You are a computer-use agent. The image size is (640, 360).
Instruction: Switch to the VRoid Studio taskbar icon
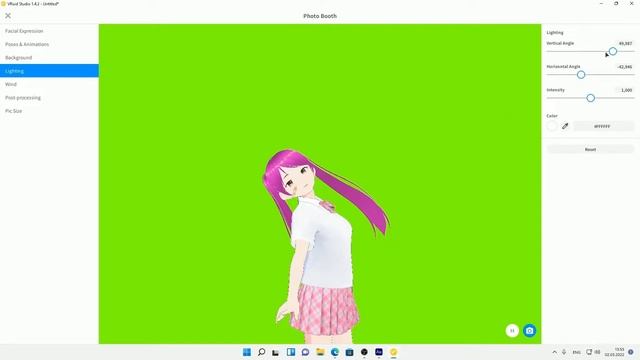pos(393,352)
